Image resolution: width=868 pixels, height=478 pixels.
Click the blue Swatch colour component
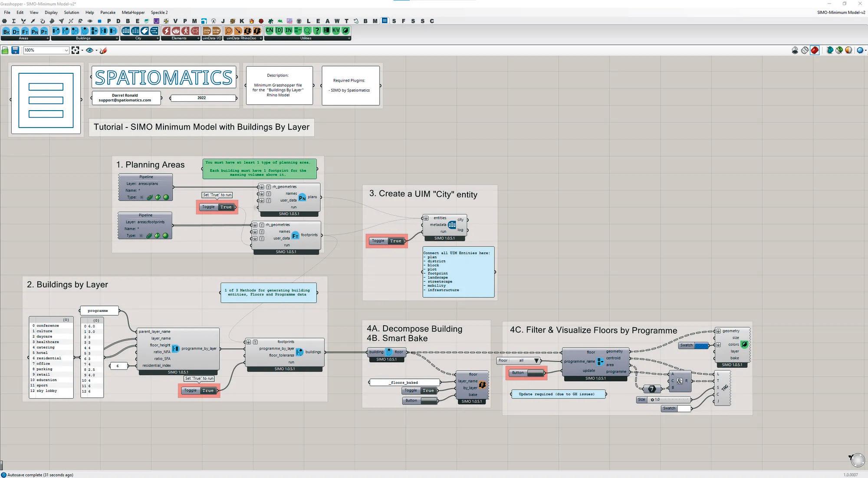coord(701,345)
